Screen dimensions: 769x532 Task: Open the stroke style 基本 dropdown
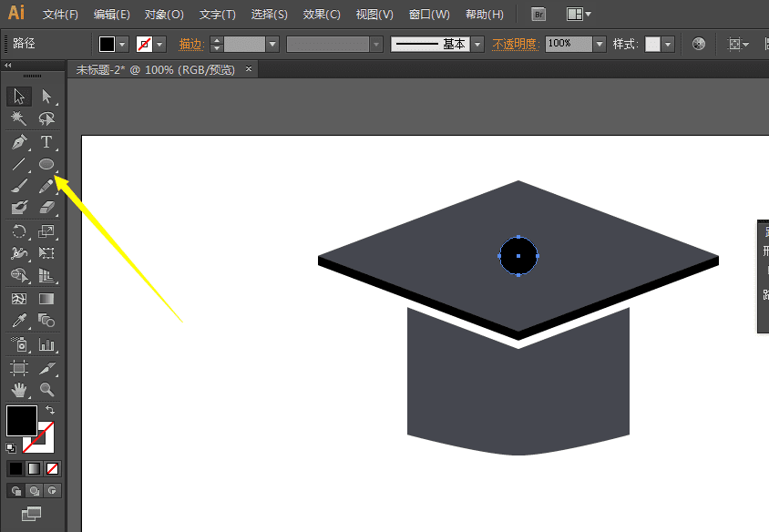pyautogui.click(x=477, y=44)
